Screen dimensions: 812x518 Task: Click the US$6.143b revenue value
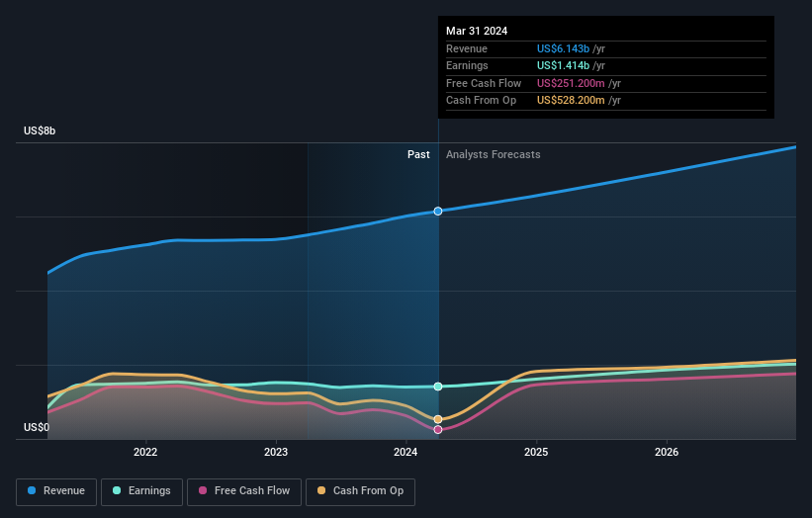point(563,48)
